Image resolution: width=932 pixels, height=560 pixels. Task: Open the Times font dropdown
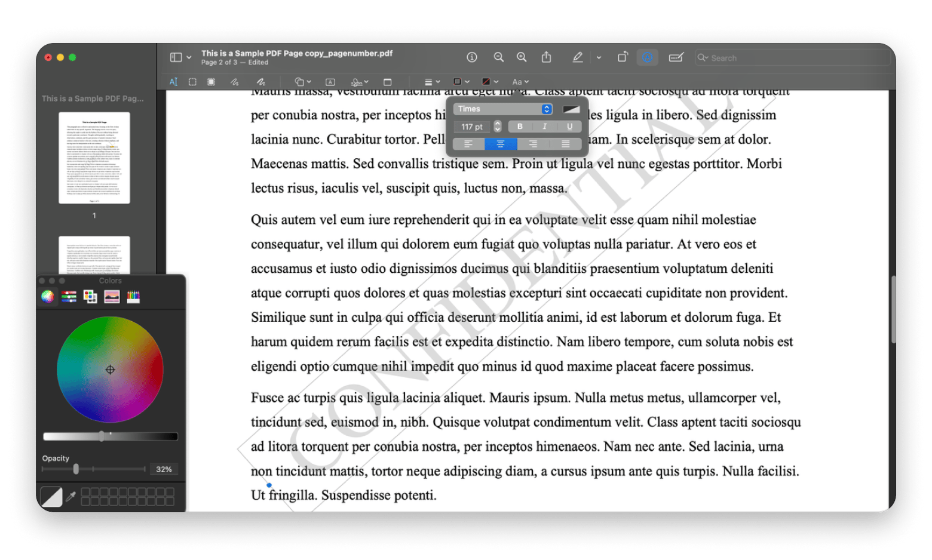coord(502,109)
